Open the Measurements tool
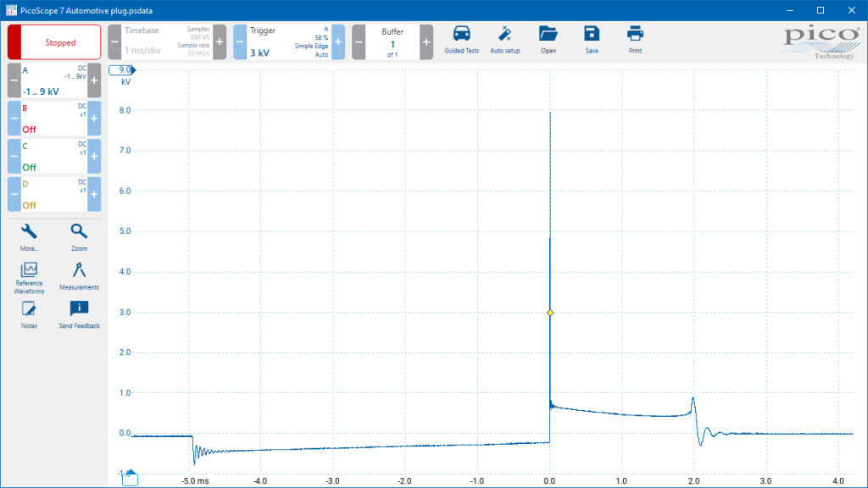The width and height of the screenshot is (868, 488). (79, 276)
